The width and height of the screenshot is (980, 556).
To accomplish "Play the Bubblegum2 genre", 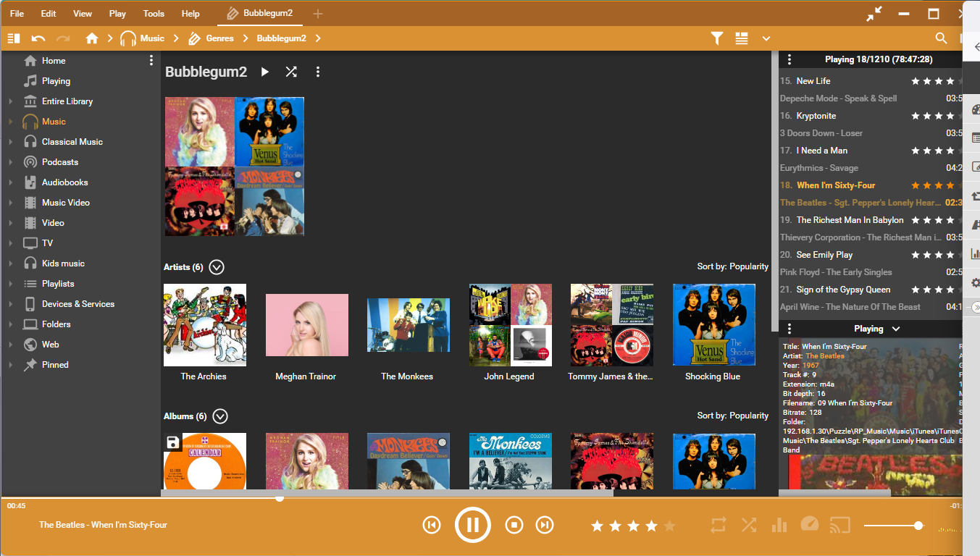I will coord(265,72).
